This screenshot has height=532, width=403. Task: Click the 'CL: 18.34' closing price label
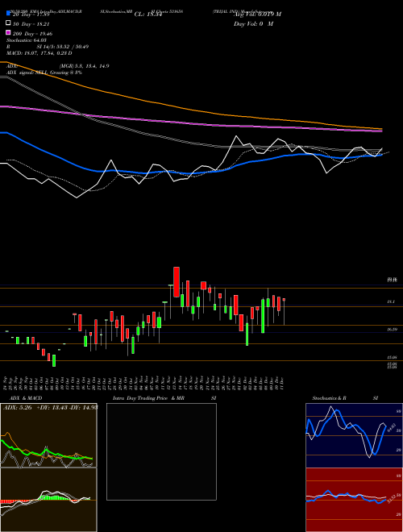[x=148, y=15]
